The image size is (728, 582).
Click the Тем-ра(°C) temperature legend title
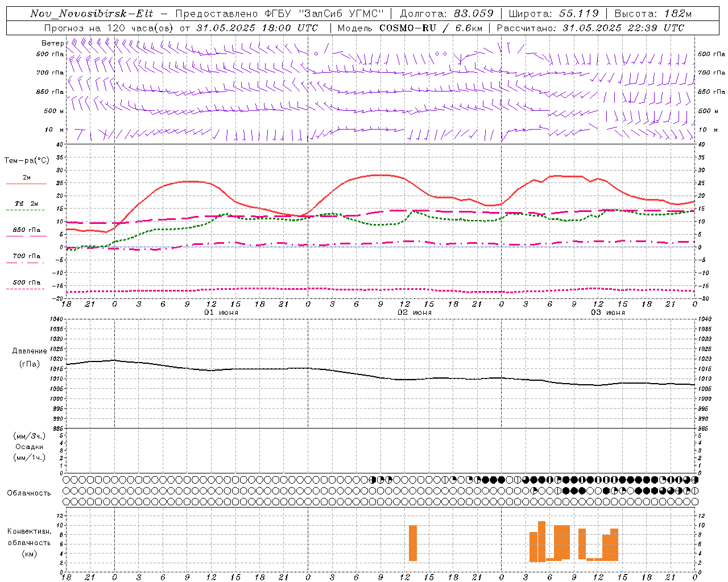point(27,161)
